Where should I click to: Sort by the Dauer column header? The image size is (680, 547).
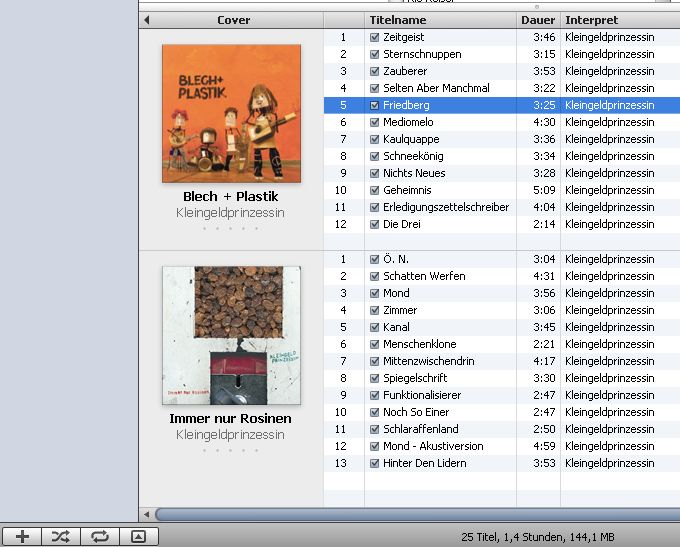[538, 20]
